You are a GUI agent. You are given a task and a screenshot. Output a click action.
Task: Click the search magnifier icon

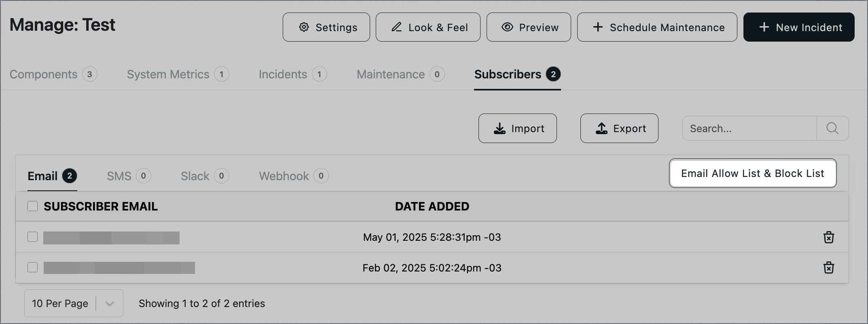pos(832,128)
